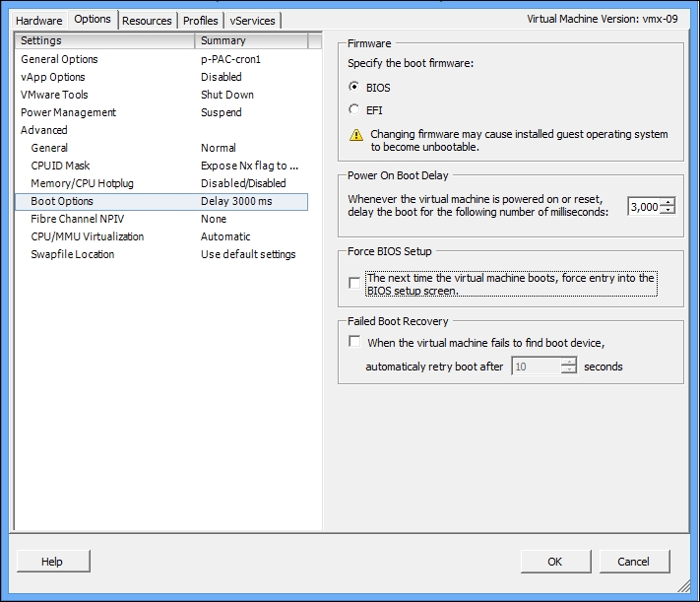
Task: Enable Failed Boot Recovery checkbox
Action: (x=354, y=342)
